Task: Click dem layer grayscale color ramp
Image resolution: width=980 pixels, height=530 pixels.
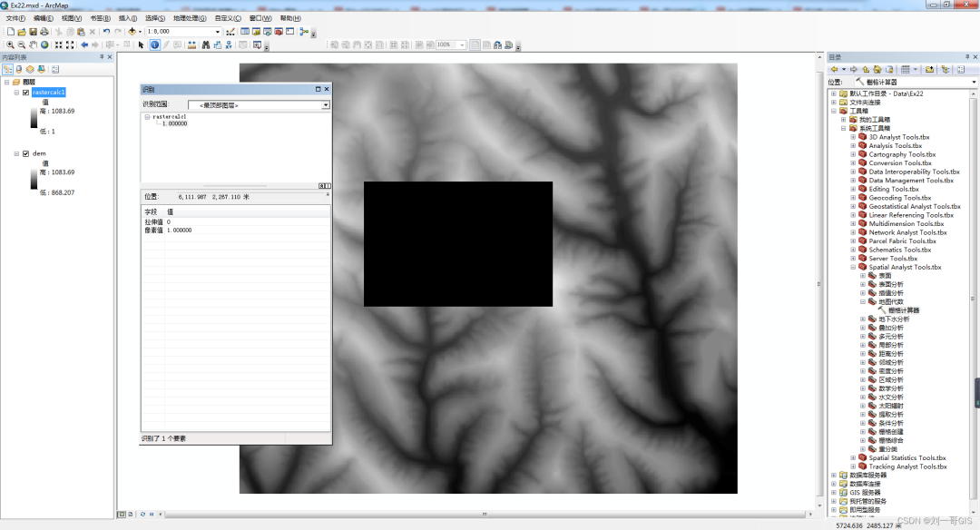Action: pos(34,180)
